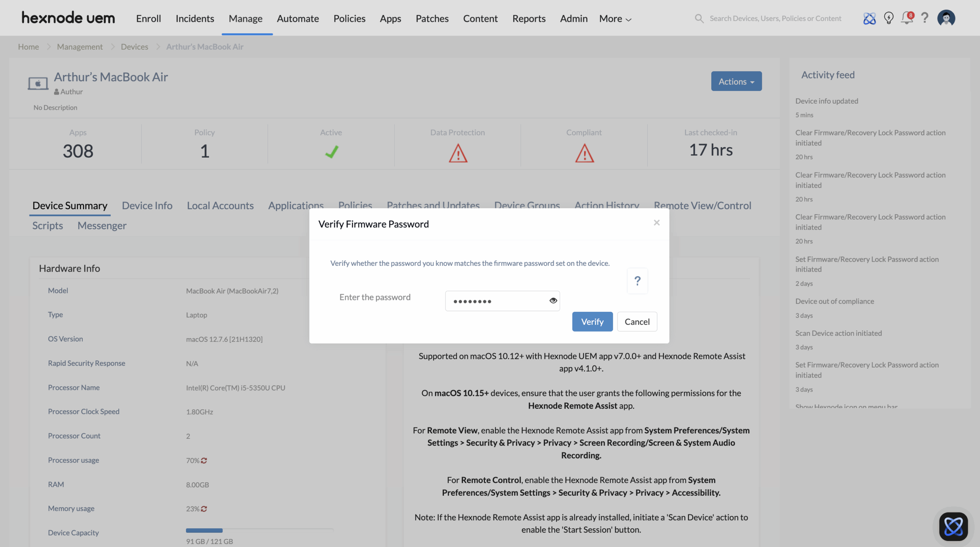980x547 pixels.
Task: Click the lightbulb tips icon
Action: coord(889,18)
